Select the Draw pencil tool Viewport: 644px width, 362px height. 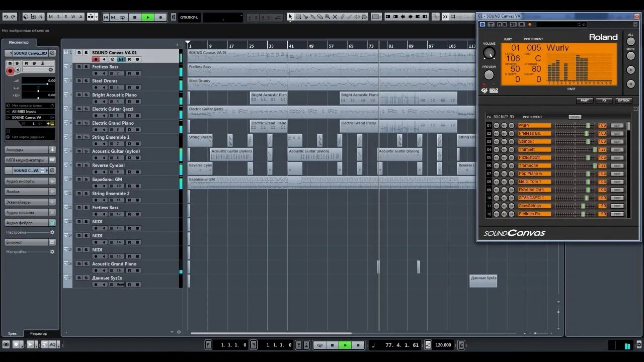(x=342, y=17)
